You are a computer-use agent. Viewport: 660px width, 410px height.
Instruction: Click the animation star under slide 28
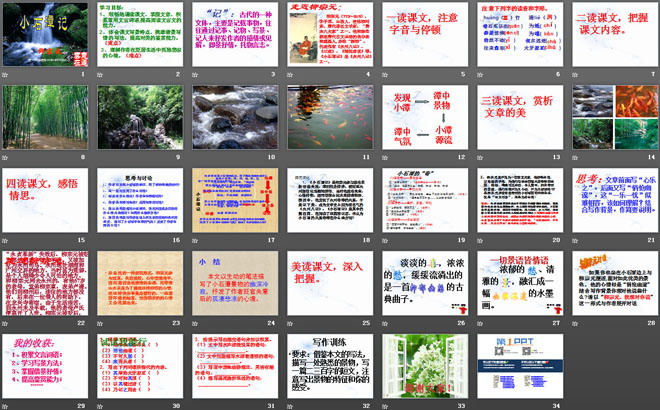coord(575,324)
